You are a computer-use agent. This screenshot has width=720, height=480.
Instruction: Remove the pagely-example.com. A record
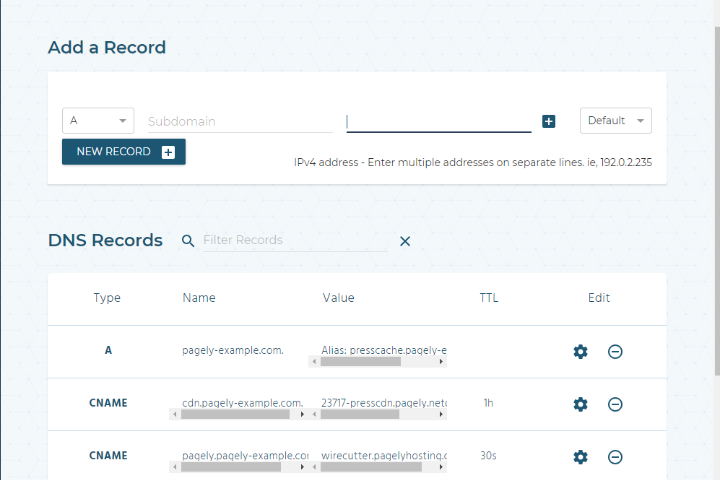tap(615, 351)
